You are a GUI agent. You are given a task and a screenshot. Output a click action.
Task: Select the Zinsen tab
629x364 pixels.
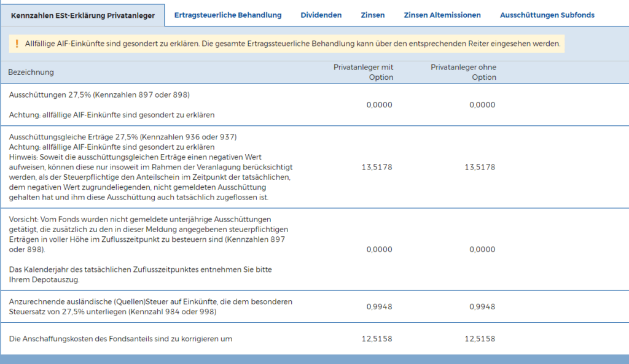[373, 15]
